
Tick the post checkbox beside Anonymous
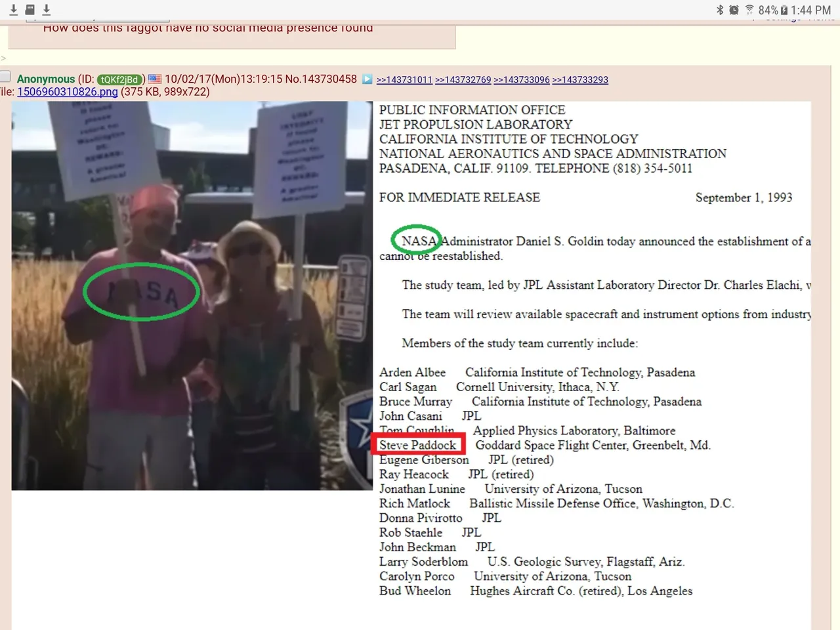(5, 77)
